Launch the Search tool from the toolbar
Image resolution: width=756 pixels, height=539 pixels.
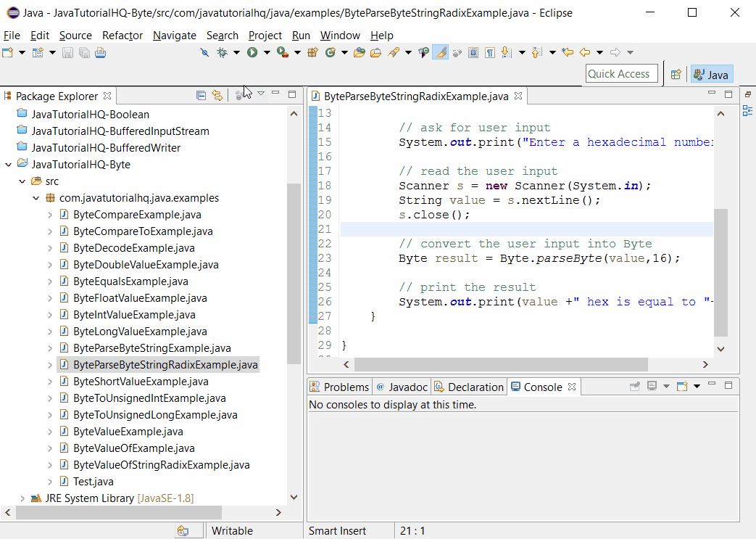tap(395, 52)
